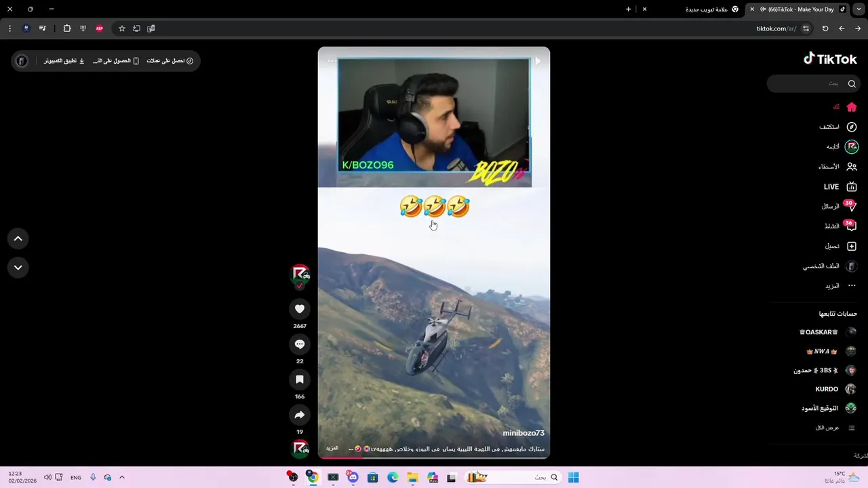The height and width of the screenshot is (488, 868).
Task: Open the Chrome taskbar icon
Action: 312,477
